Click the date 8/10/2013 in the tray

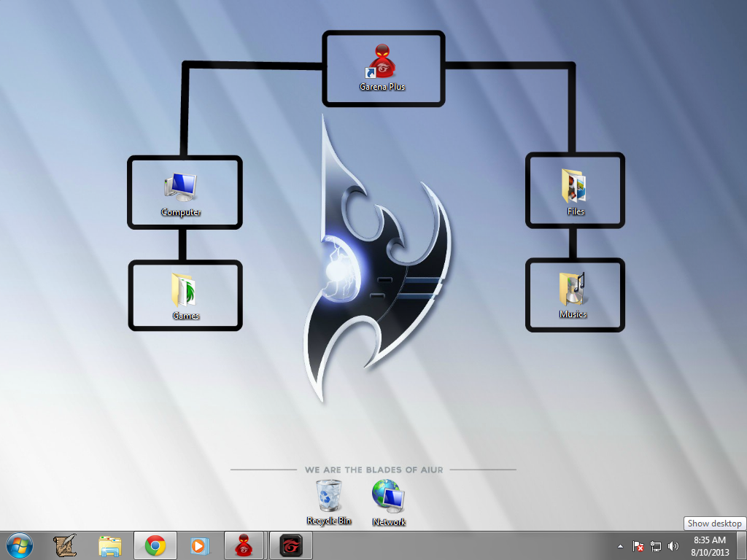click(710, 553)
